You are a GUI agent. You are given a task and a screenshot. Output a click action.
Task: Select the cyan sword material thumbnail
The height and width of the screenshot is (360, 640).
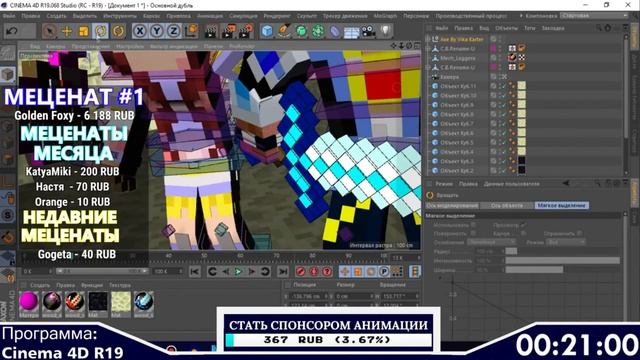point(144,302)
